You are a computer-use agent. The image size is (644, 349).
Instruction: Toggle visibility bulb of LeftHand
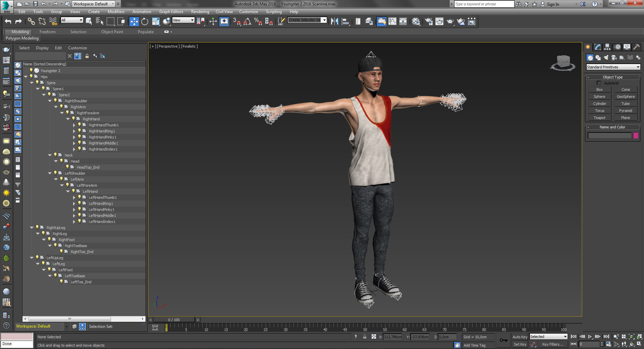point(73,191)
